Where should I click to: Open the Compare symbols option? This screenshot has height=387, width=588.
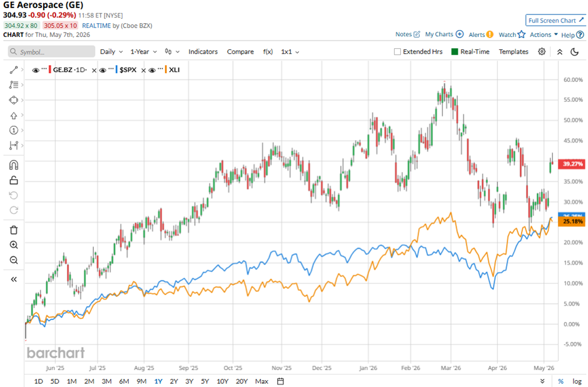[240, 52]
